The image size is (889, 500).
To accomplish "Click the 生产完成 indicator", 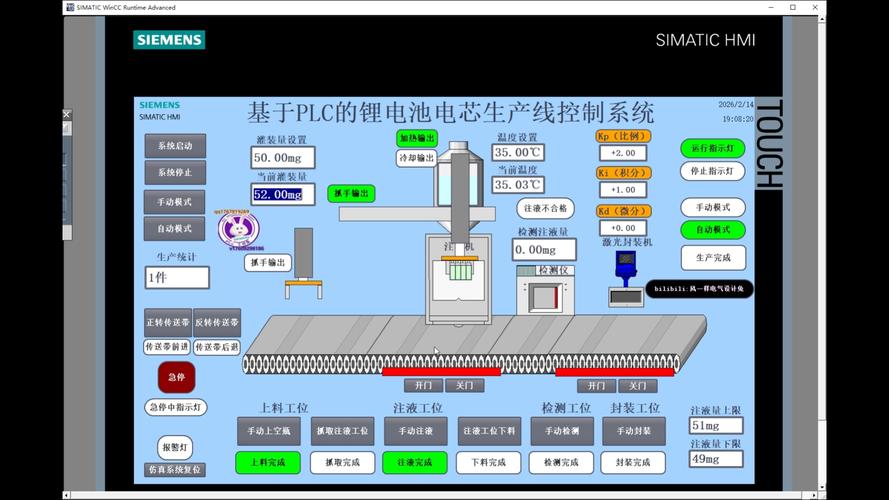I will (713, 258).
